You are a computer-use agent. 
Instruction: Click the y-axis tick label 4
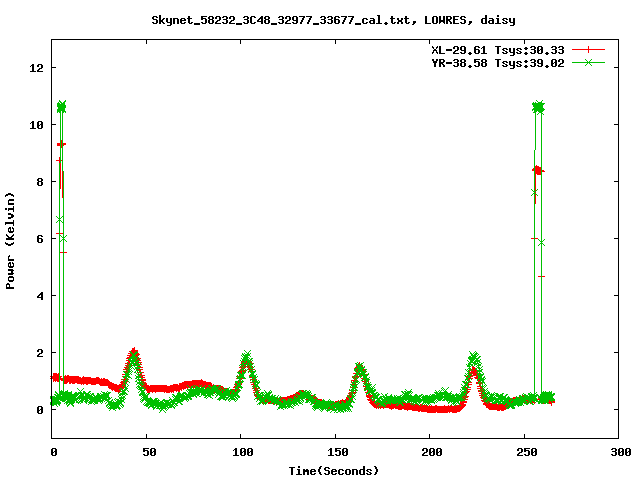click(40, 296)
